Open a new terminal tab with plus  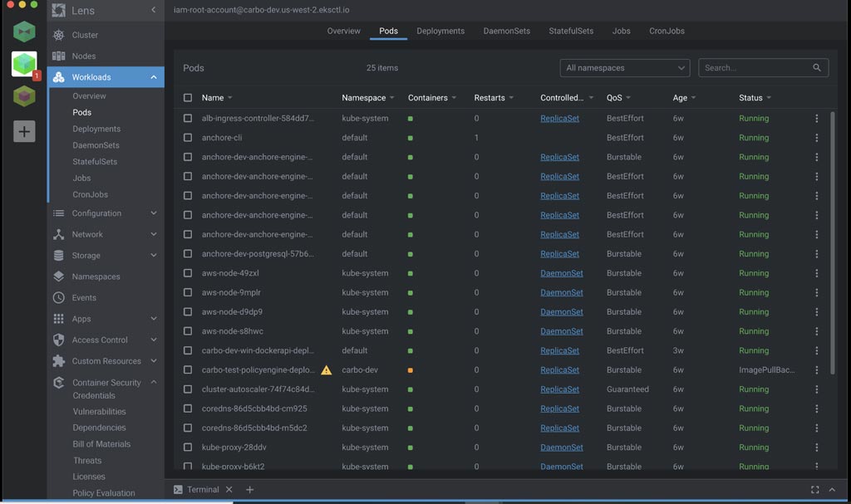tap(249, 490)
